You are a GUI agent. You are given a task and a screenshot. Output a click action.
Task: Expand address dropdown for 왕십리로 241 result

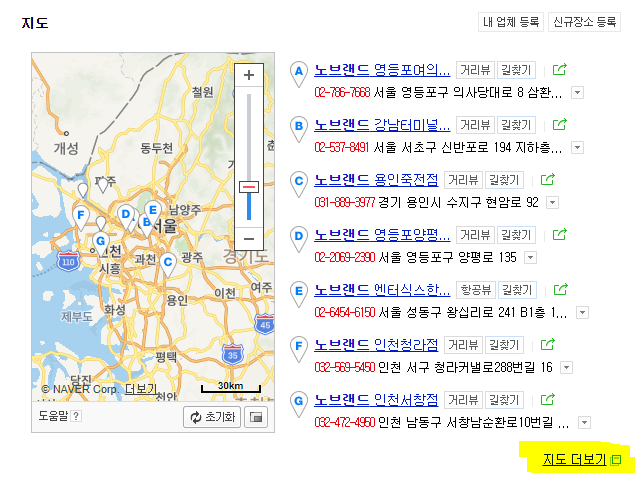click(x=582, y=313)
